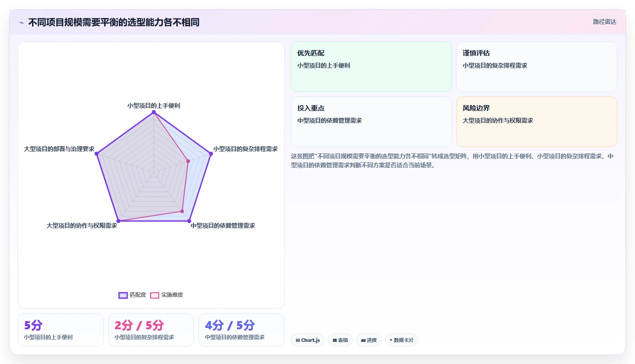Screen dimensions: 635x364
Task: Open the 谨慎评估 card
Action: [537, 67]
